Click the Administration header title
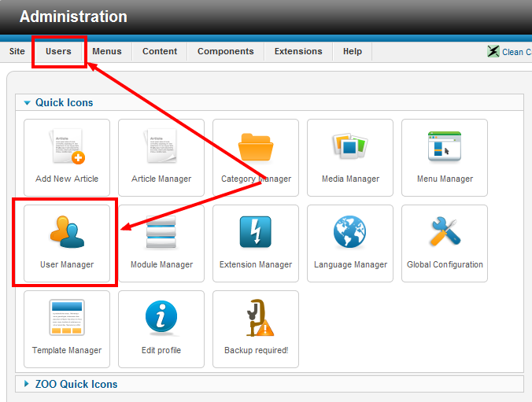Screen dimensions: 532x402 (x=73, y=17)
